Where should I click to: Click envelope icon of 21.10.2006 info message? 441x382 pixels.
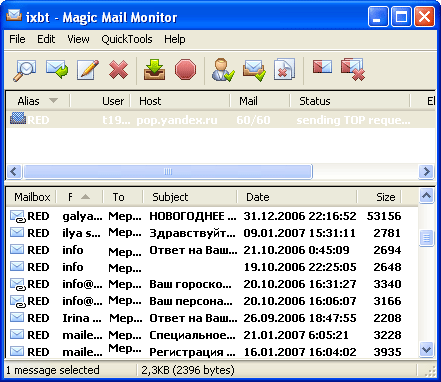point(17,249)
